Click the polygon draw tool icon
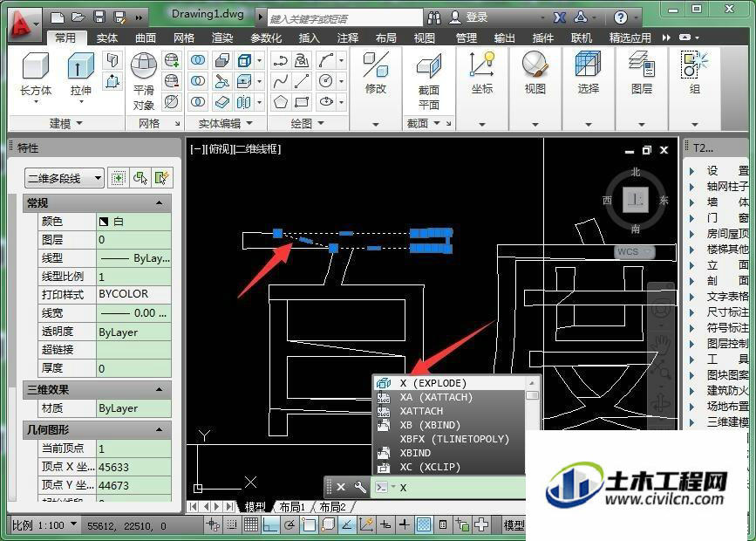Viewport: 756px width, 541px height. pyautogui.click(x=281, y=102)
